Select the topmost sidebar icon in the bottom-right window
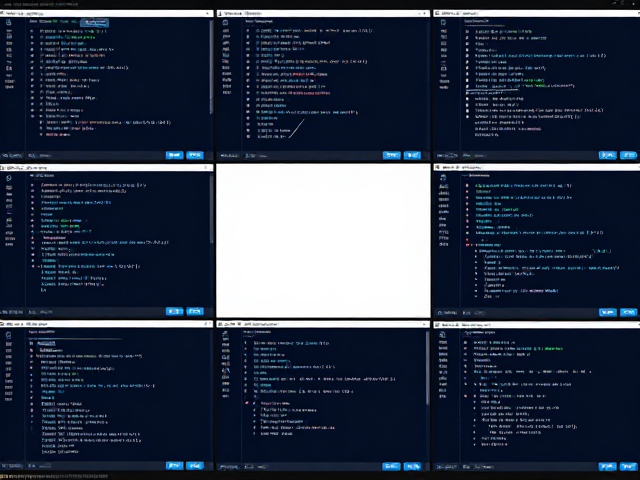The image size is (640, 480). [442, 335]
